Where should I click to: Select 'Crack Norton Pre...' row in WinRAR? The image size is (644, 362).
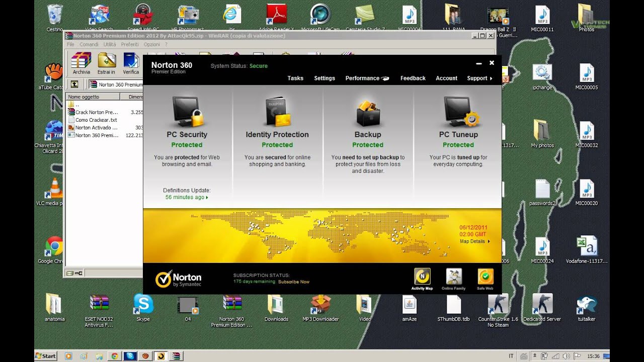pos(105,112)
